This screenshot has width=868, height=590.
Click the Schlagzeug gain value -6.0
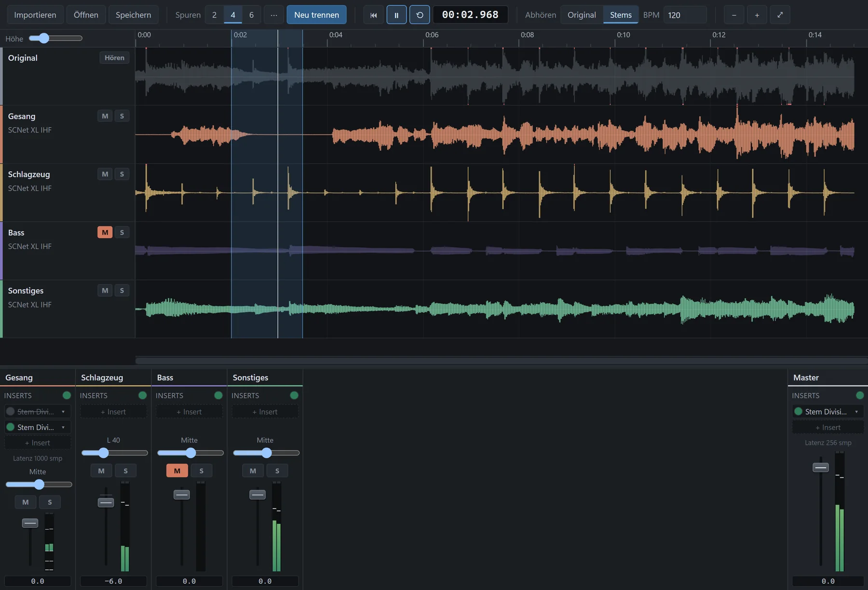pos(113,581)
